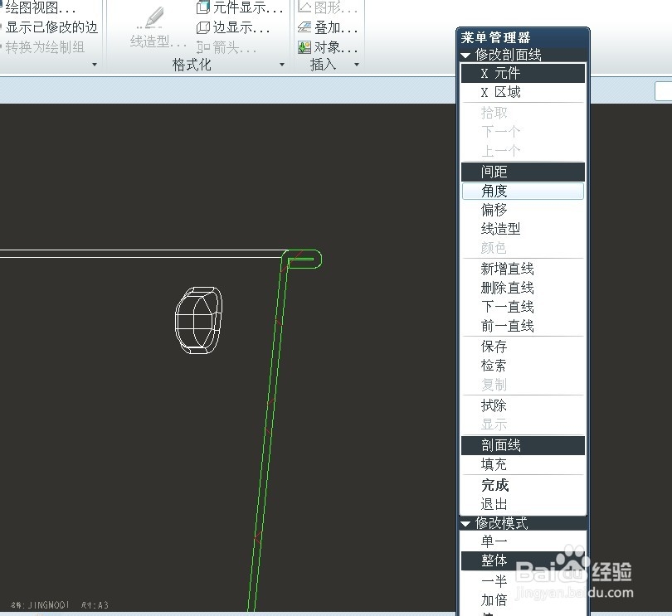
Task: Click 完成 to finish hatching edits
Action: tap(494, 484)
